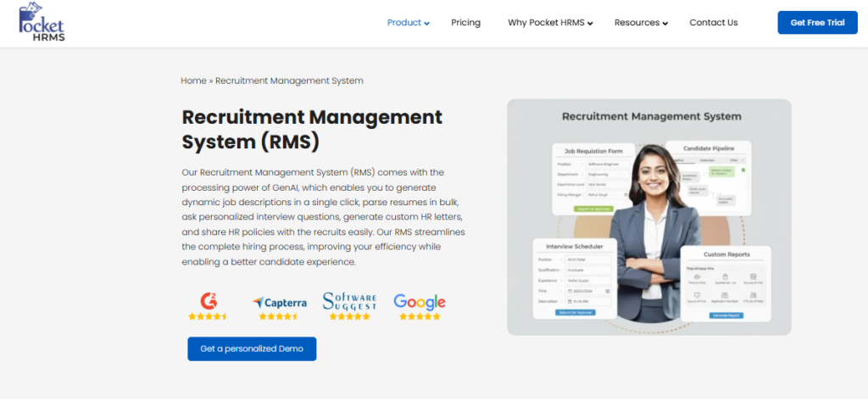
Task: Click Get a personalized Demo button
Action: point(252,349)
